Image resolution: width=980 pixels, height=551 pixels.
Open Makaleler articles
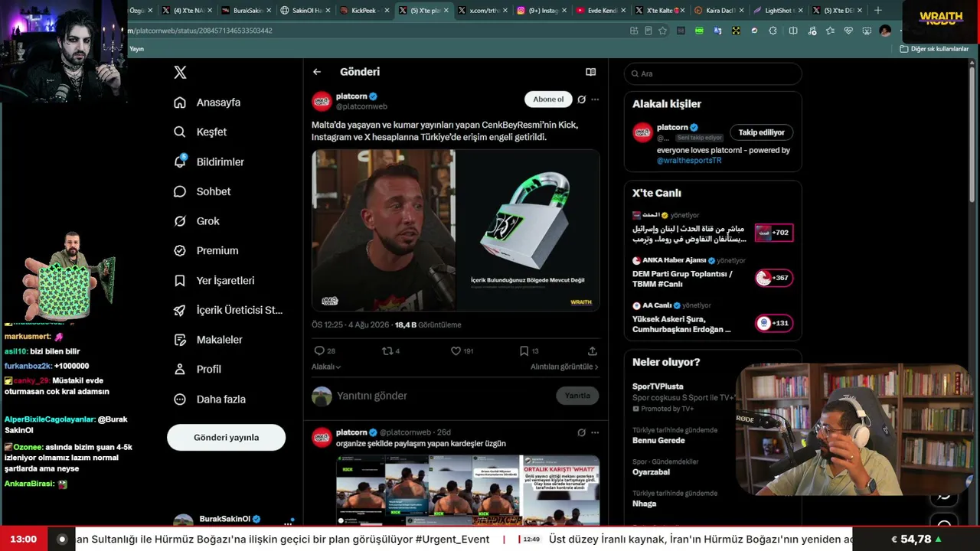pos(207,340)
